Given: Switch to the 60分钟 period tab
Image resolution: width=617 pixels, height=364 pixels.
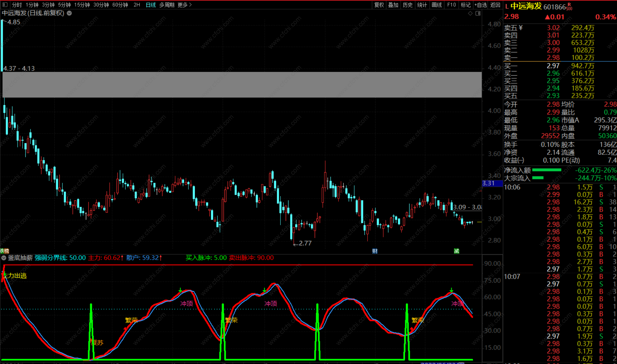Looking at the screenshot, I should pos(120,5).
